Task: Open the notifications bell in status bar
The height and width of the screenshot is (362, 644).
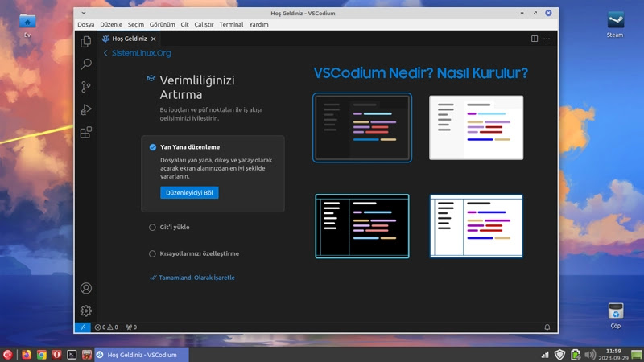Action: coord(547,327)
